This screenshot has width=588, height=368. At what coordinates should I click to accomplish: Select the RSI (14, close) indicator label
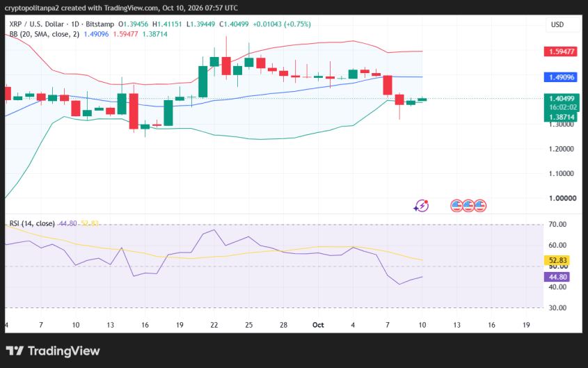click(32, 223)
